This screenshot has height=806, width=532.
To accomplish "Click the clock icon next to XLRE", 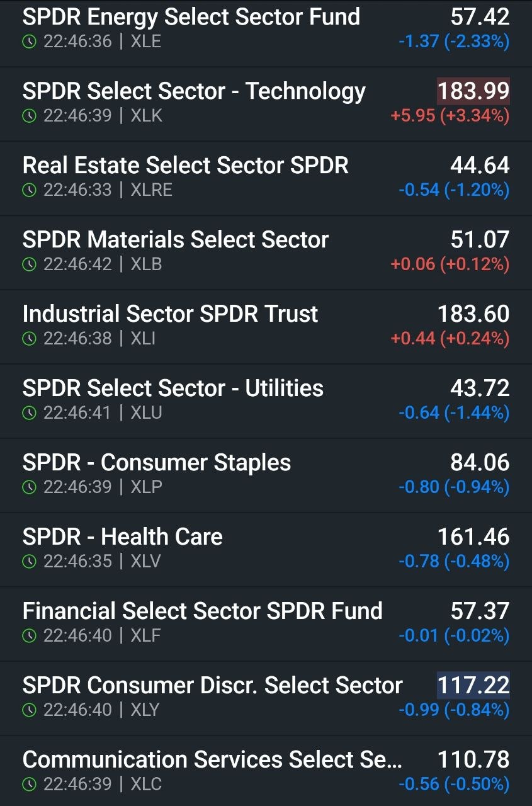I will [x=29, y=190].
